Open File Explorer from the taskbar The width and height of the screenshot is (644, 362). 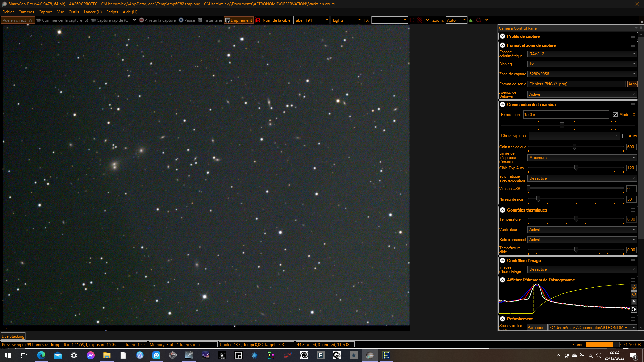107,355
